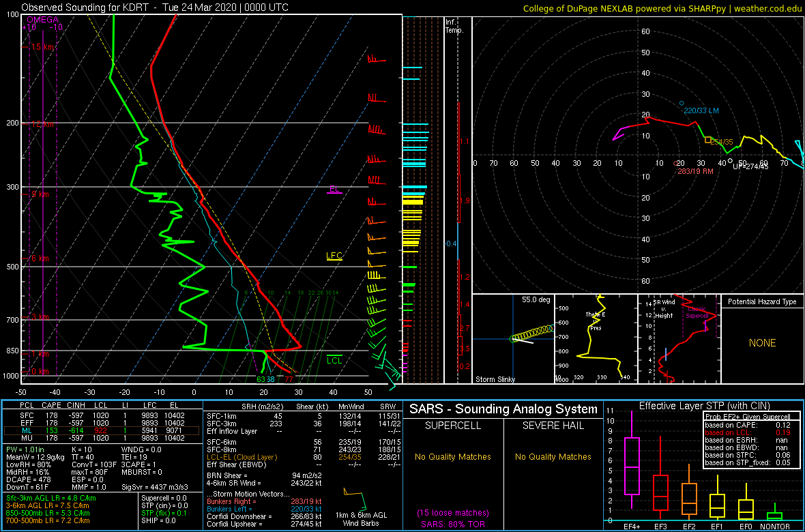Click the OMEGA label on the skew-T
The width and height of the screenshot is (805, 532).
pyautogui.click(x=42, y=20)
